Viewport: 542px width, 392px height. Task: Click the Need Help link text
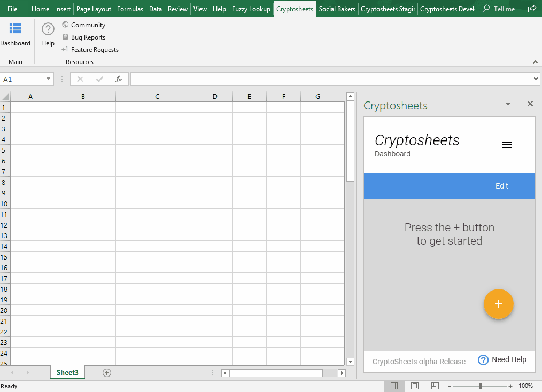[x=509, y=359]
